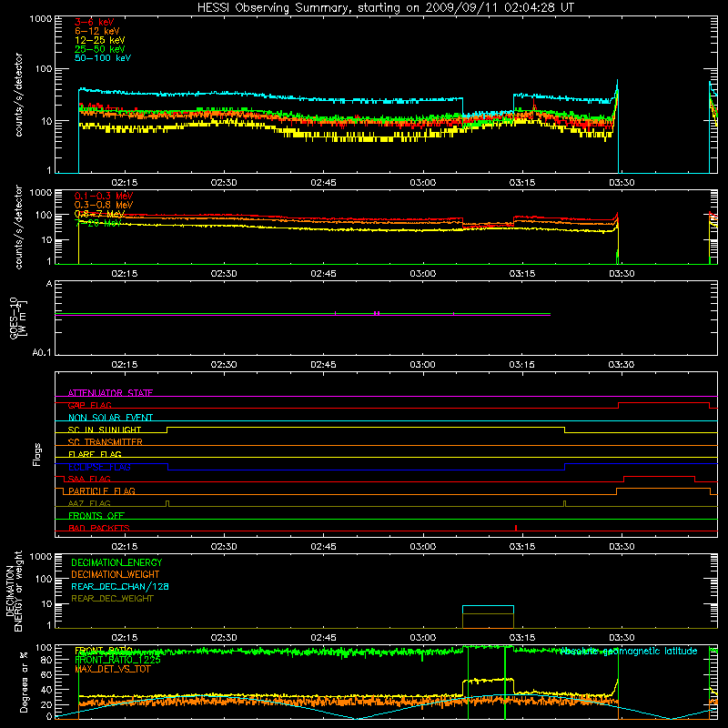Select the 6-12 keV legend label
Image resolution: width=728 pixels, height=728 pixels.
tap(97, 31)
